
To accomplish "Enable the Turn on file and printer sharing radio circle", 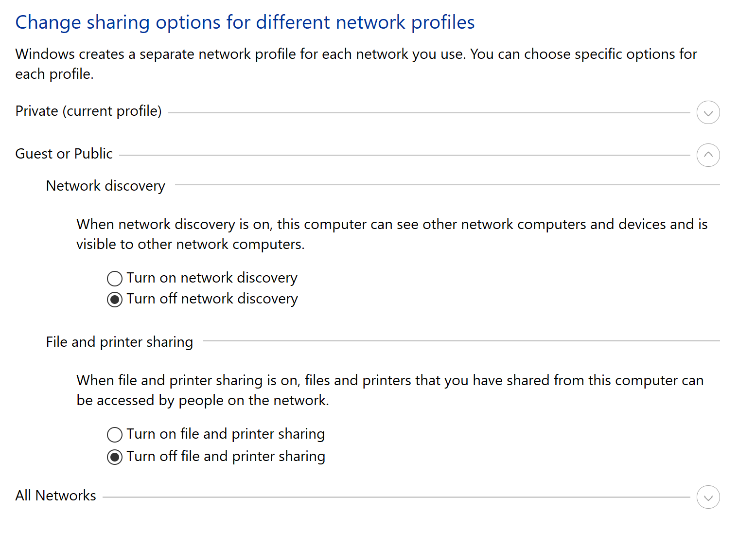I will 115,434.
